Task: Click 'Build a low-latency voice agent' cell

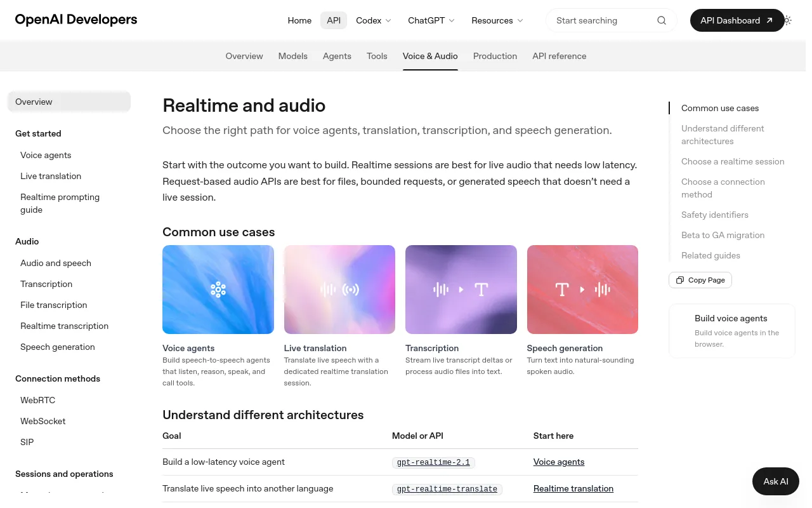Action: coord(223,462)
